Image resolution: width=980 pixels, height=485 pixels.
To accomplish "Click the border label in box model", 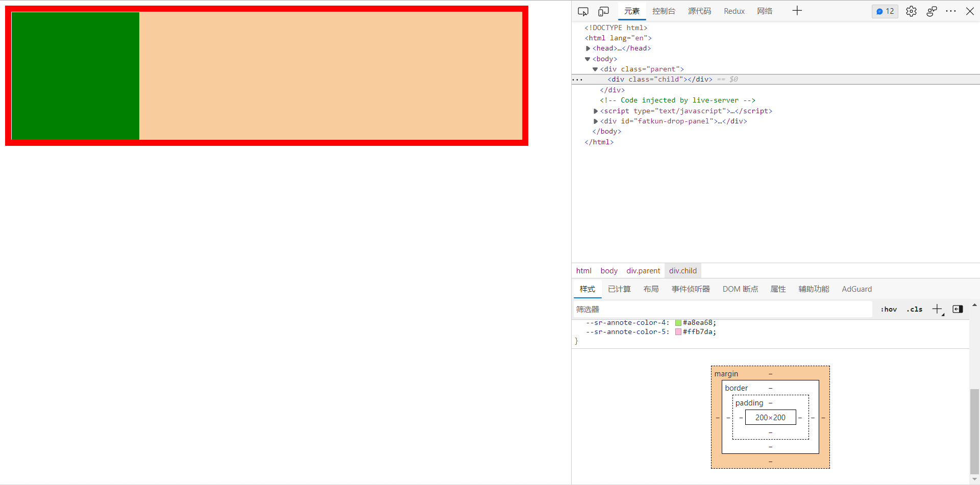I will (736, 388).
